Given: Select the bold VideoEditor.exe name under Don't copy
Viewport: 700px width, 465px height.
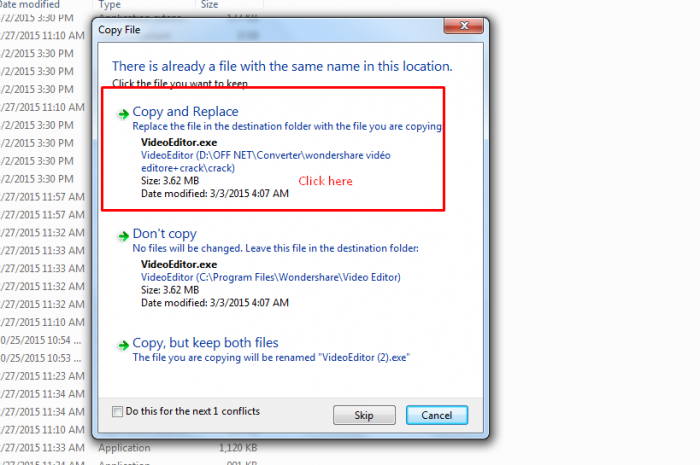Looking at the screenshot, I should coord(179,264).
